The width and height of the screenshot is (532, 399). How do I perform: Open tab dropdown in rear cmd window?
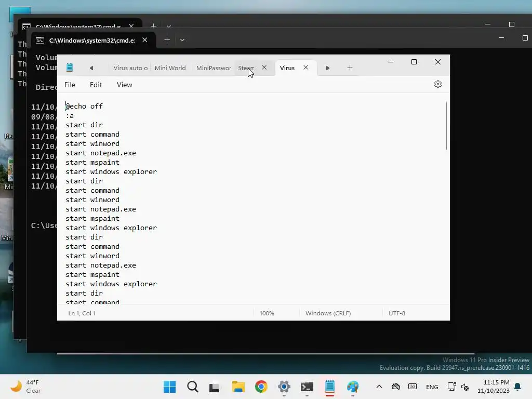coord(169,26)
